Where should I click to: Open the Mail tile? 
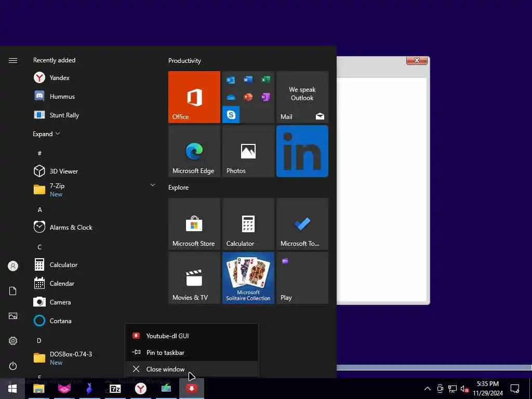302,97
